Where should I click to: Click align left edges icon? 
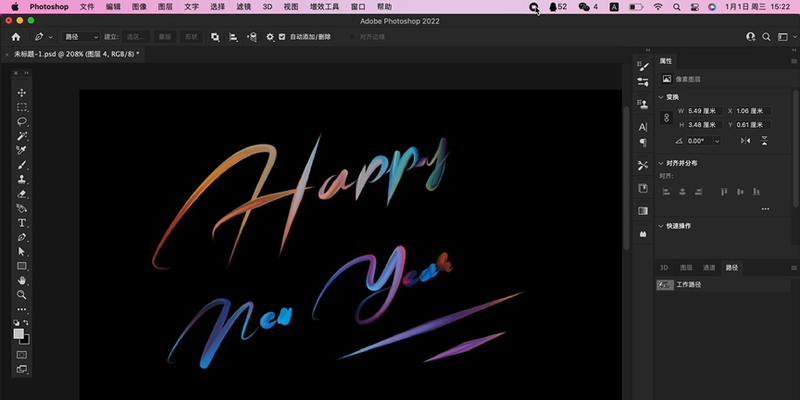(666, 192)
